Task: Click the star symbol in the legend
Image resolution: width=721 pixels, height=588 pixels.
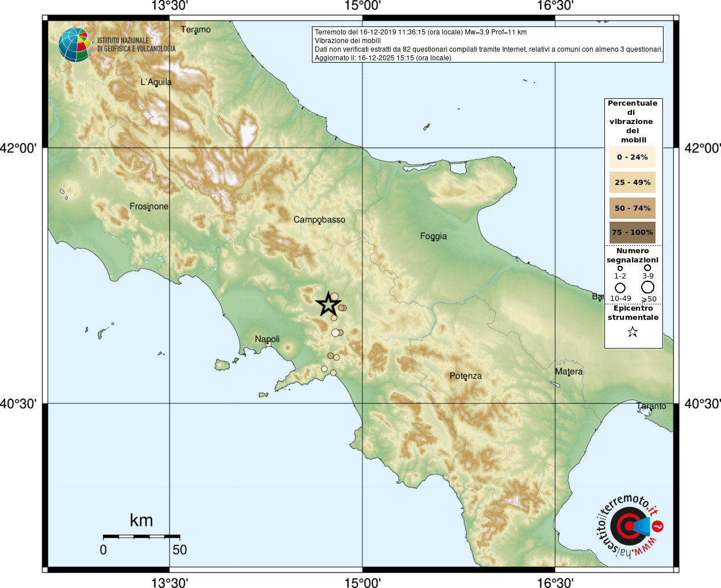Action: coord(633,332)
